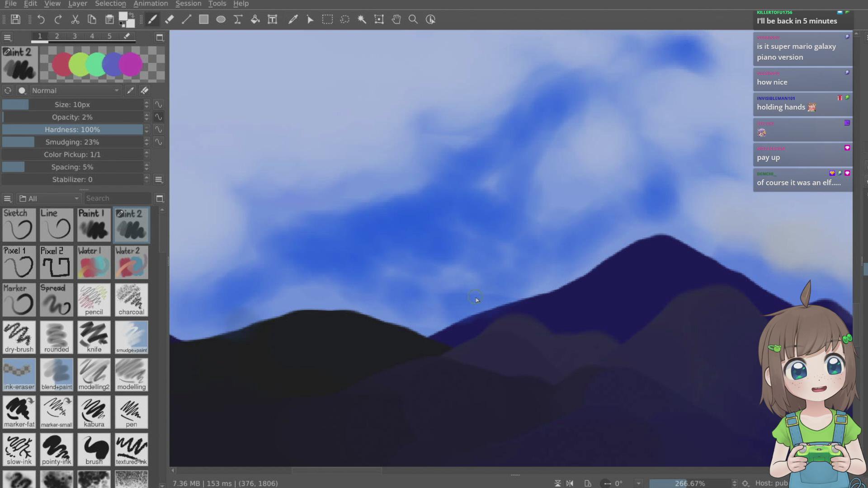Open the Normal blend mode dropdown
Image resolution: width=868 pixels, height=488 pixels.
coord(75,90)
